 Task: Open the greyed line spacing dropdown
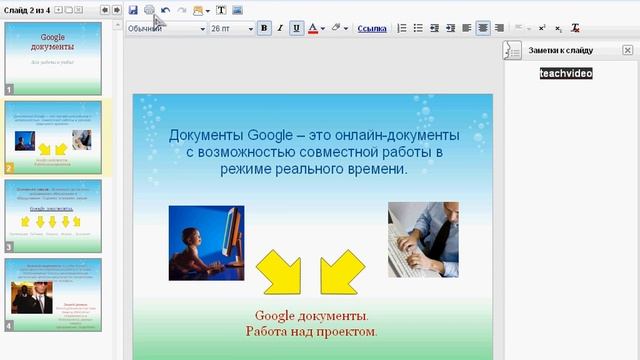point(522,28)
